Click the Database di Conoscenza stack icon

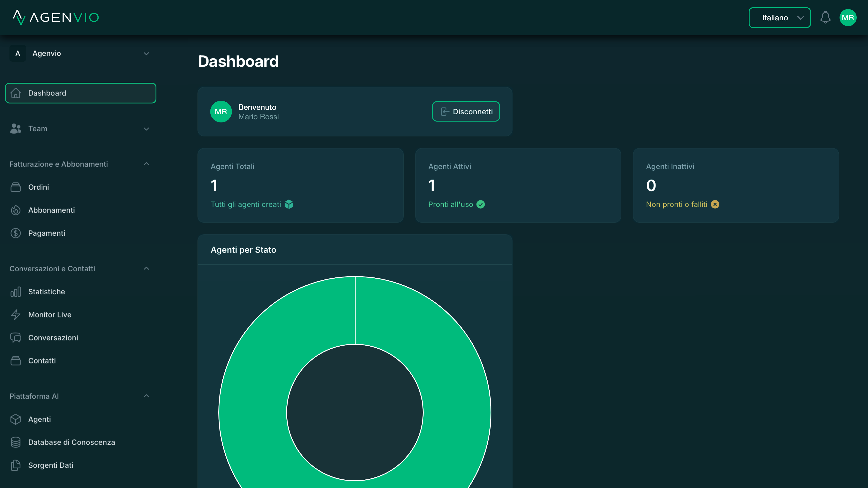click(16, 442)
